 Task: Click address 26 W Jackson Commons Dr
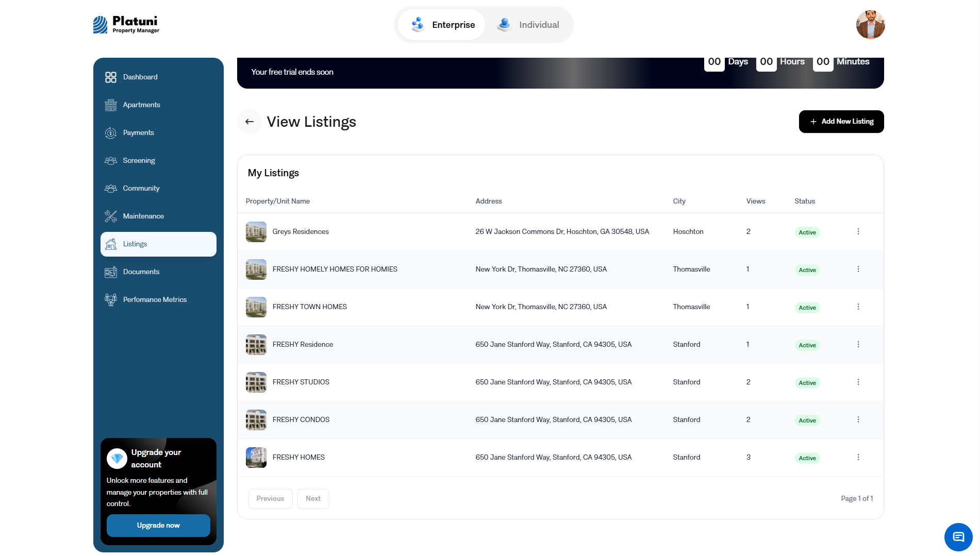click(562, 232)
